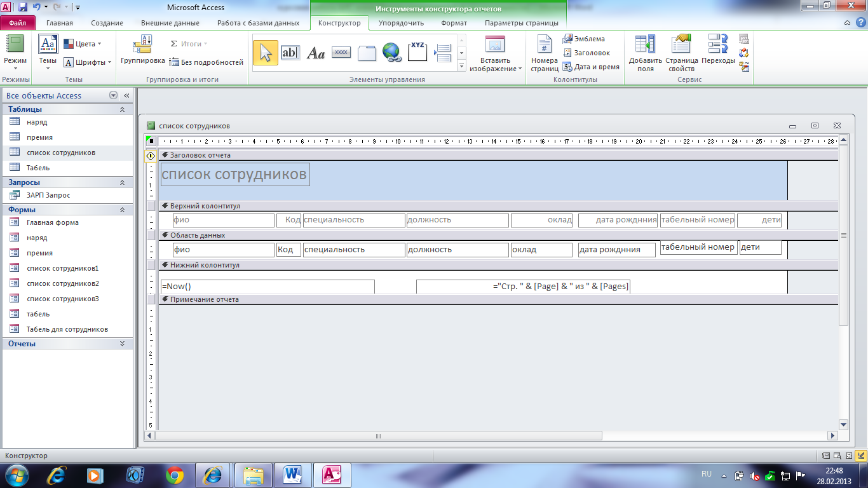Image resolution: width=868 pixels, height=488 pixels.
Task: Collapse the Формы group
Action: coord(123,209)
